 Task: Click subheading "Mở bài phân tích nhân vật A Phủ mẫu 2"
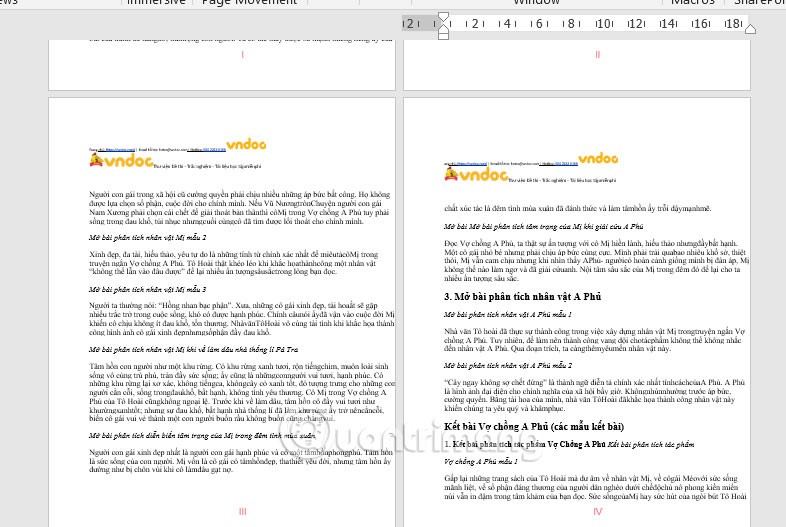coord(508,366)
